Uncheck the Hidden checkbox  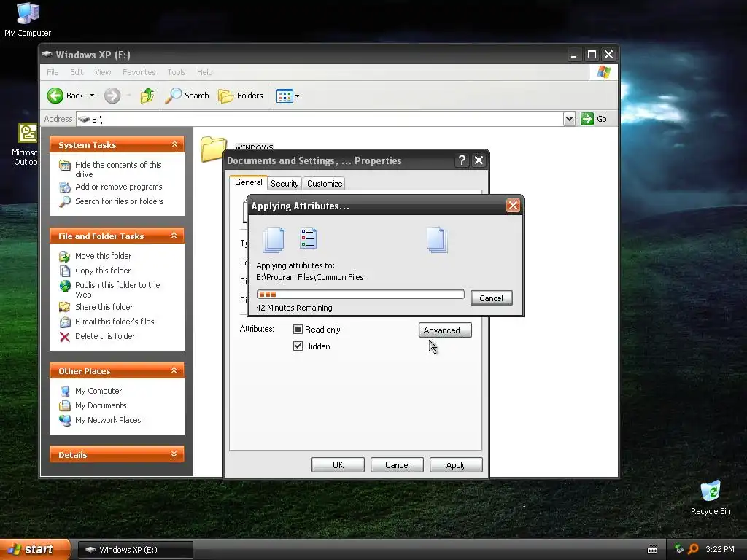point(298,346)
